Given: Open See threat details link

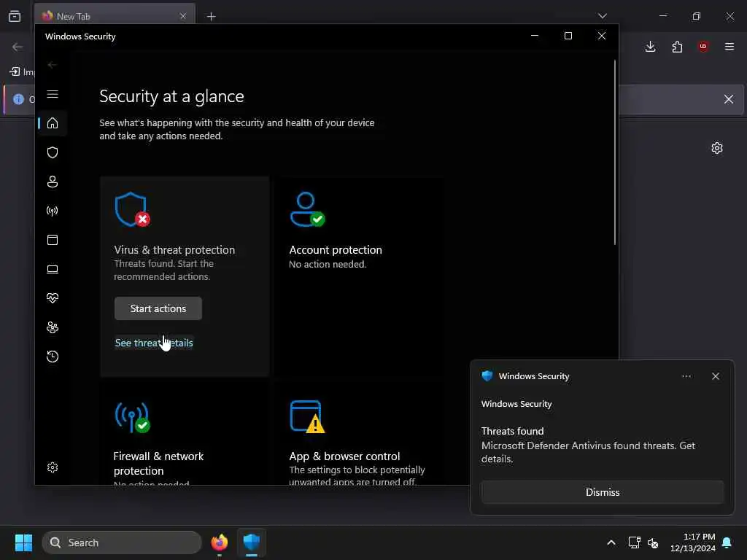Looking at the screenshot, I should (x=154, y=343).
